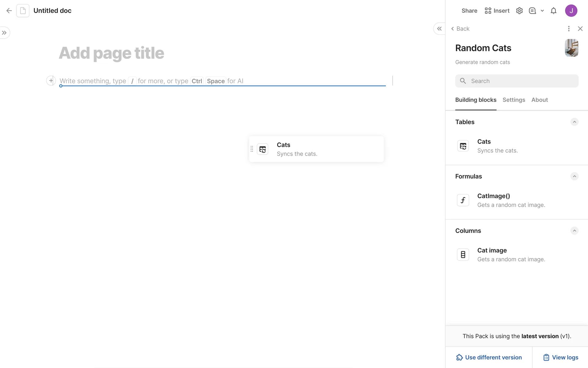Screen dimensions: 588x368
Task: Collapse the Columns section
Action: [x=574, y=231]
